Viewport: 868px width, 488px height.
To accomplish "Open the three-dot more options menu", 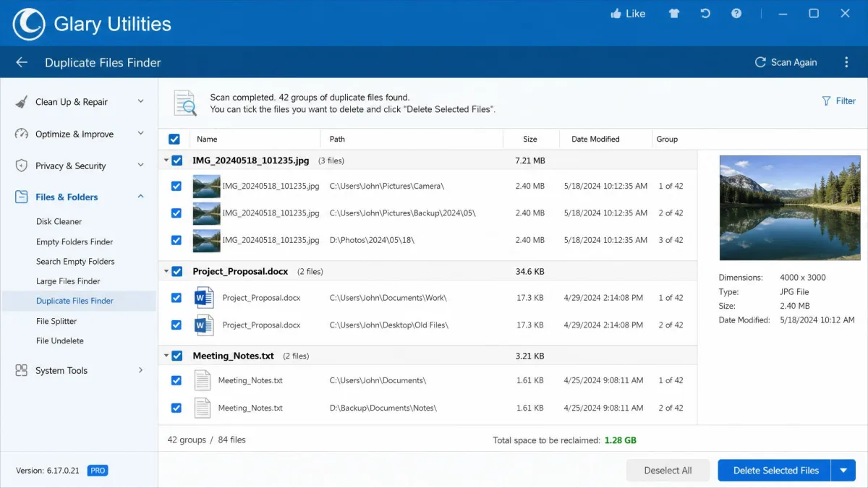I will [x=846, y=62].
